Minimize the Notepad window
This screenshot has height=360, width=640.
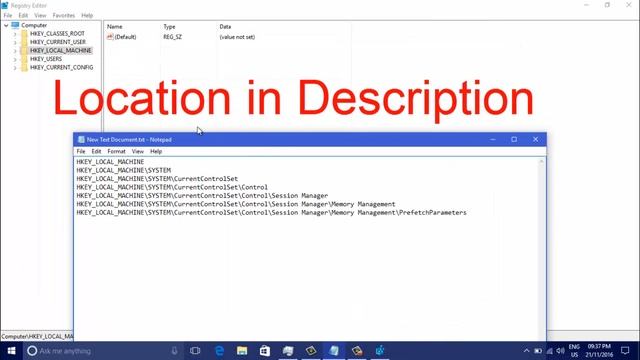click(x=493, y=140)
